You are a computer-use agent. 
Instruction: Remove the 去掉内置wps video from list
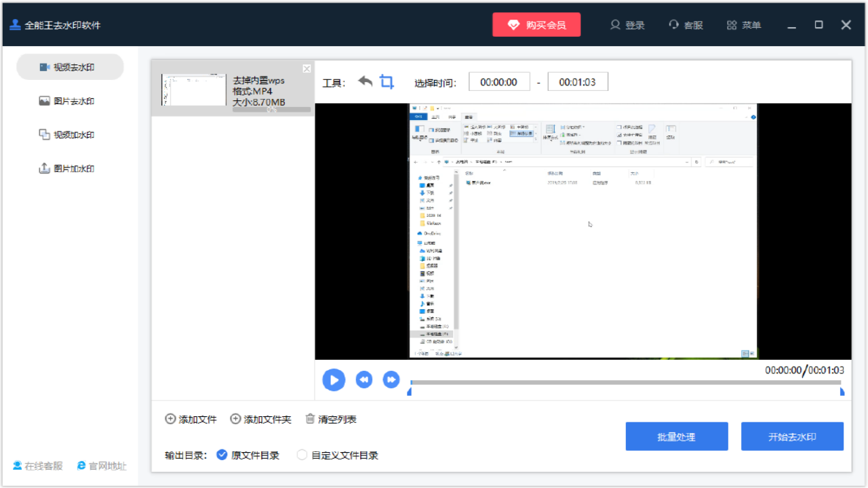click(x=307, y=68)
